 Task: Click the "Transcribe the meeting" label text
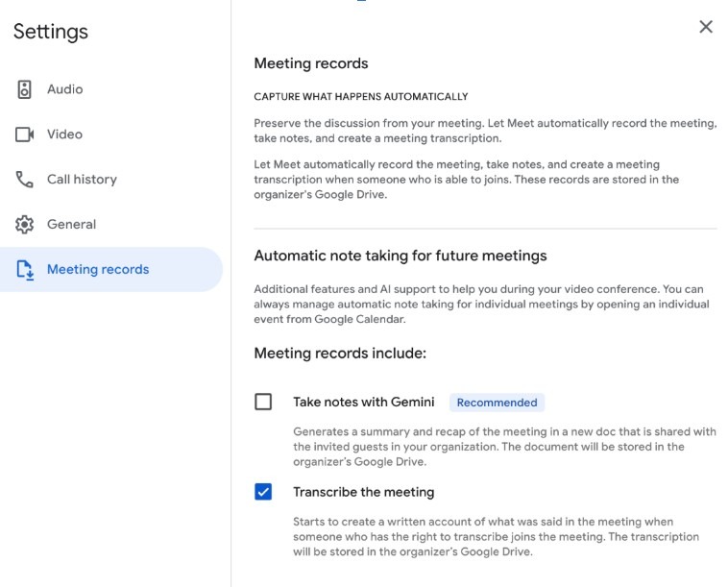pos(364,492)
